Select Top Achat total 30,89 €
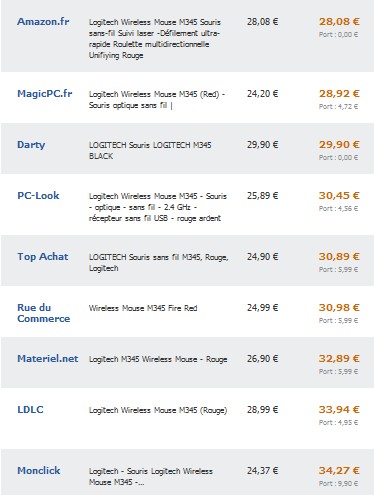Viewport: 374px width, 495px height. coord(339,257)
